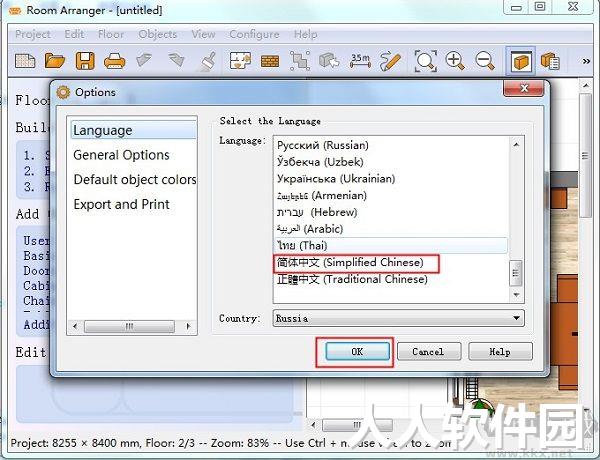Click the Print toolbar icon

coord(114,61)
